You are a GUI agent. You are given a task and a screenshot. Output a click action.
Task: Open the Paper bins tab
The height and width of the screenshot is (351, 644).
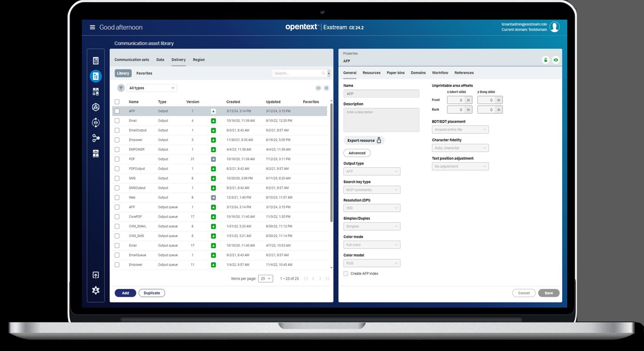[x=396, y=73]
